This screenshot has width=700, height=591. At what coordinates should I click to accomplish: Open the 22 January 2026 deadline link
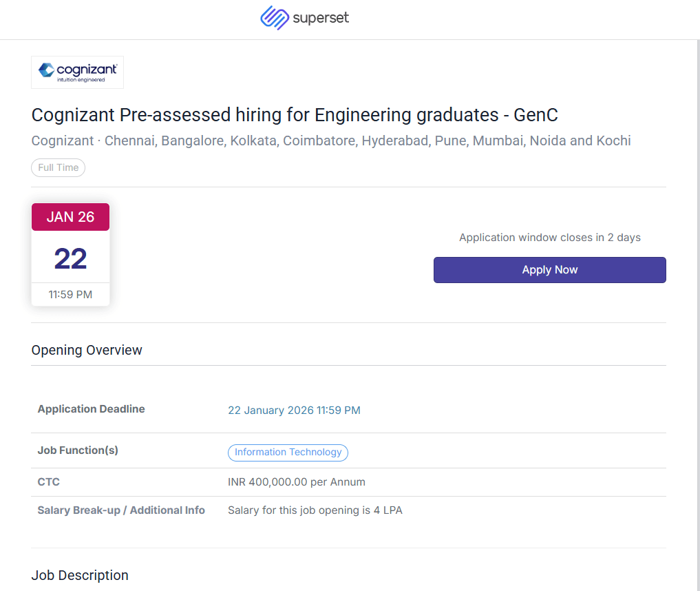point(294,411)
